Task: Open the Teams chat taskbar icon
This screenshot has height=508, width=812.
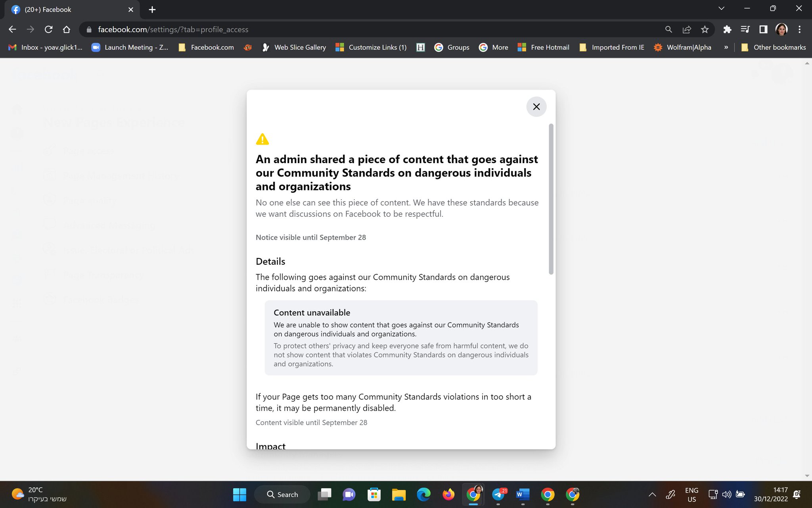Action: [x=349, y=495]
